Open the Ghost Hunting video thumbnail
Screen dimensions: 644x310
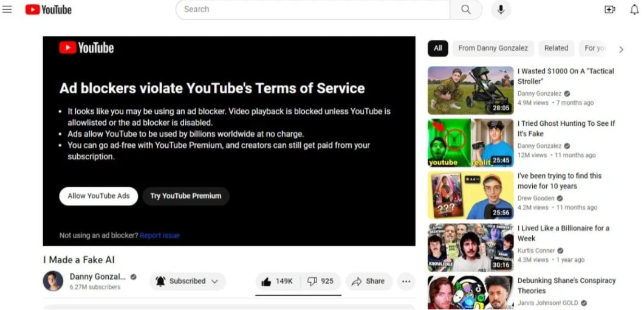click(471, 143)
